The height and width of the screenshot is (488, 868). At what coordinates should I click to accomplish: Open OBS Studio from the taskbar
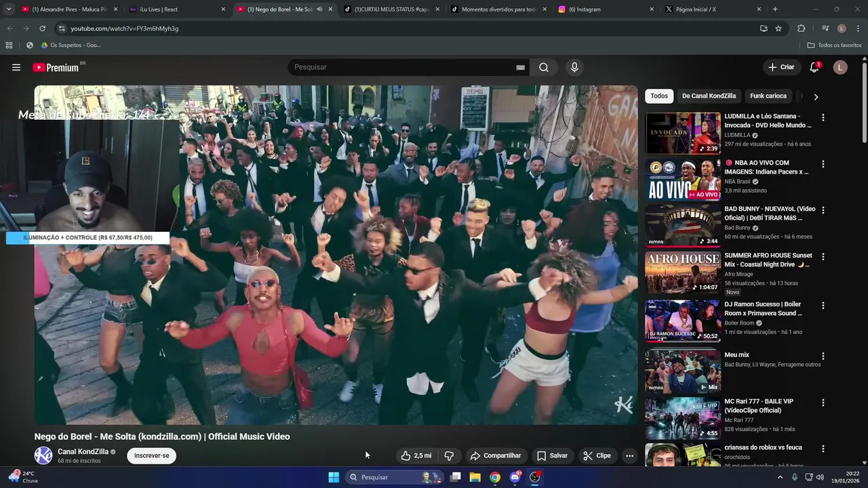point(534,477)
